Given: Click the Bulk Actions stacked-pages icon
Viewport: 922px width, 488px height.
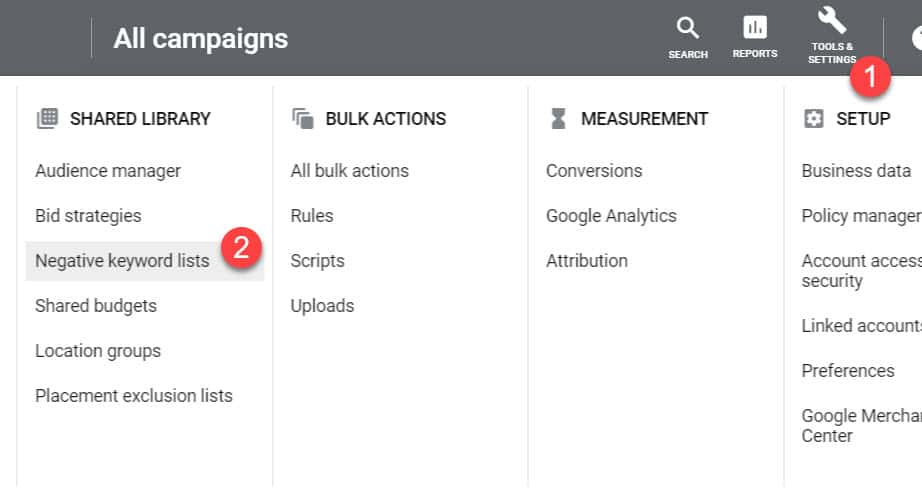Looking at the screenshot, I should coord(303,119).
